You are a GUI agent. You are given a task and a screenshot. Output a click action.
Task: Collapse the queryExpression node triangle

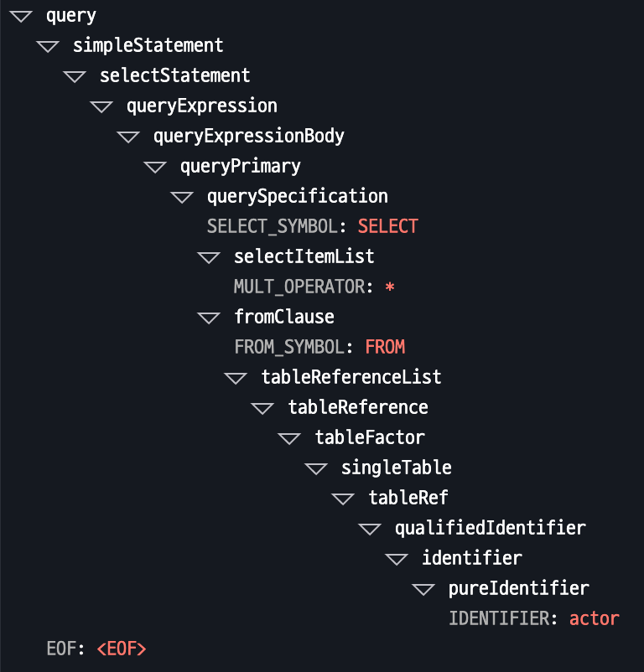102,106
